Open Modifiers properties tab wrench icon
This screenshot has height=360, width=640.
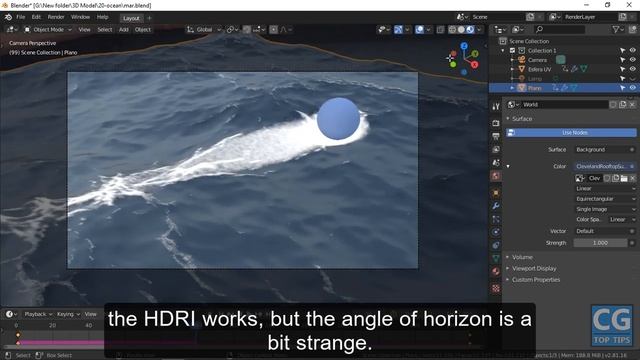(496, 206)
